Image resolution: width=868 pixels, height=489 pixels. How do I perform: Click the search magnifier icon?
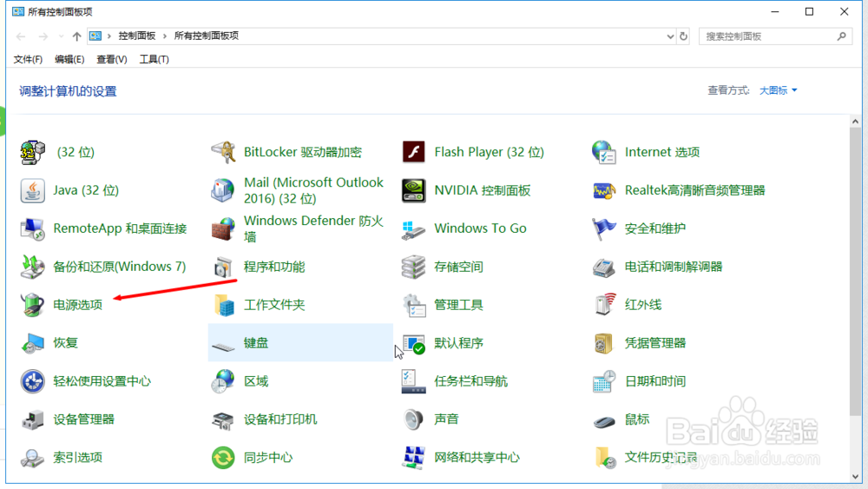point(841,36)
